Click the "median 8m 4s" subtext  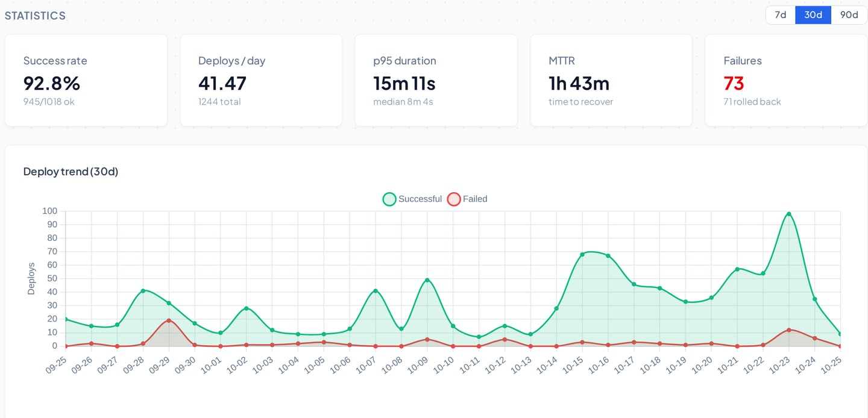(403, 102)
